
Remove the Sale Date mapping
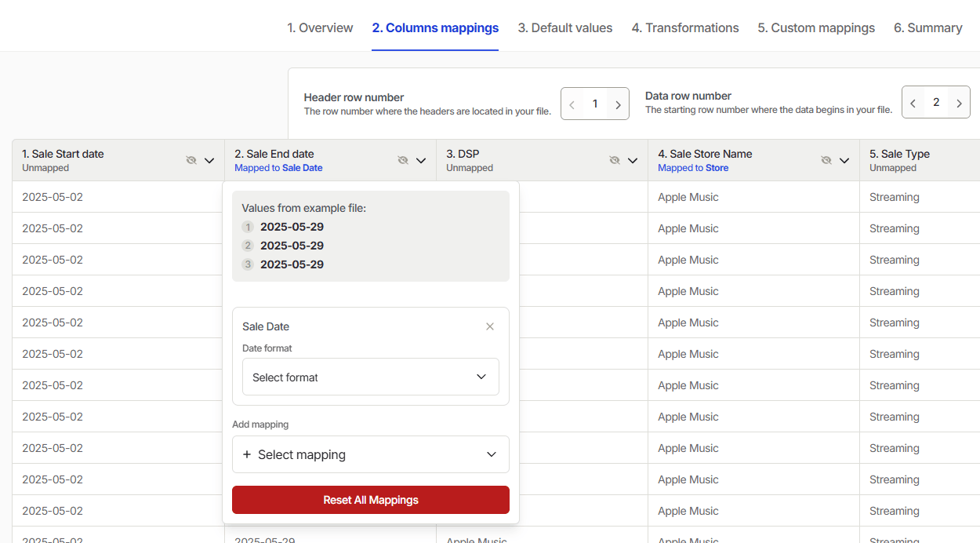click(490, 326)
